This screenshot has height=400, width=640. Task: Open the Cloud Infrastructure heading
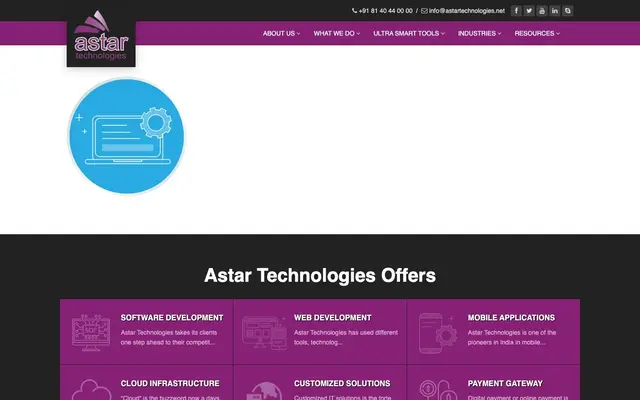coord(170,383)
